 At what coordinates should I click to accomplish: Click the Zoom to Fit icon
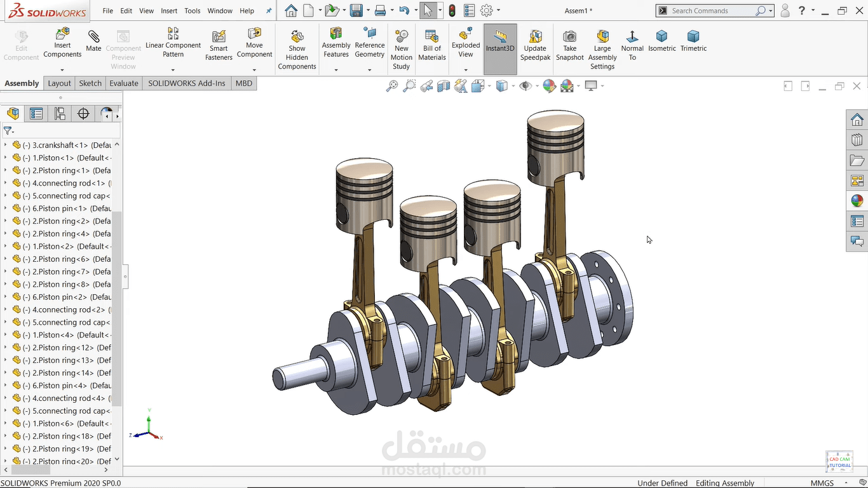click(x=392, y=86)
